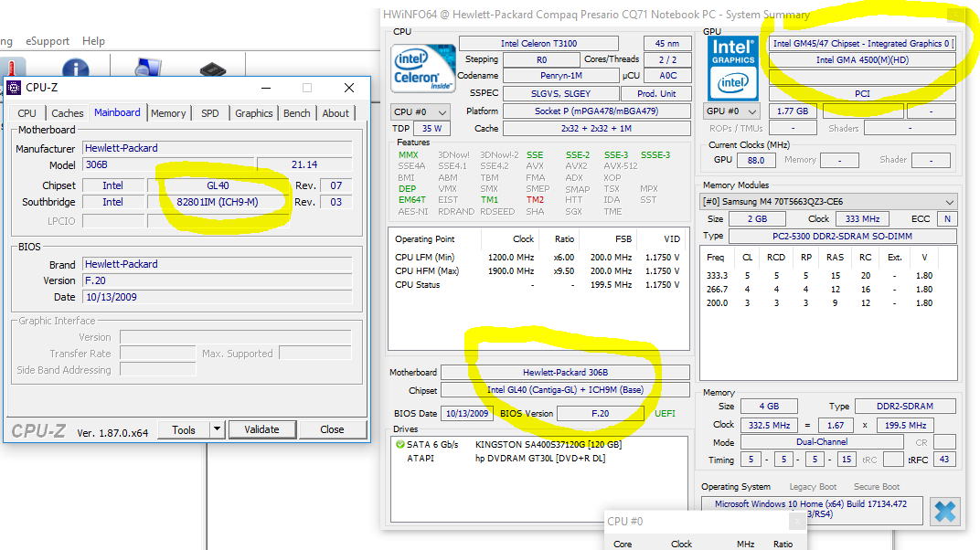Click the CPU-Z icon in the title bar
The height and width of the screenshot is (550, 980).
pyautogui.click(x=15, y=88)
